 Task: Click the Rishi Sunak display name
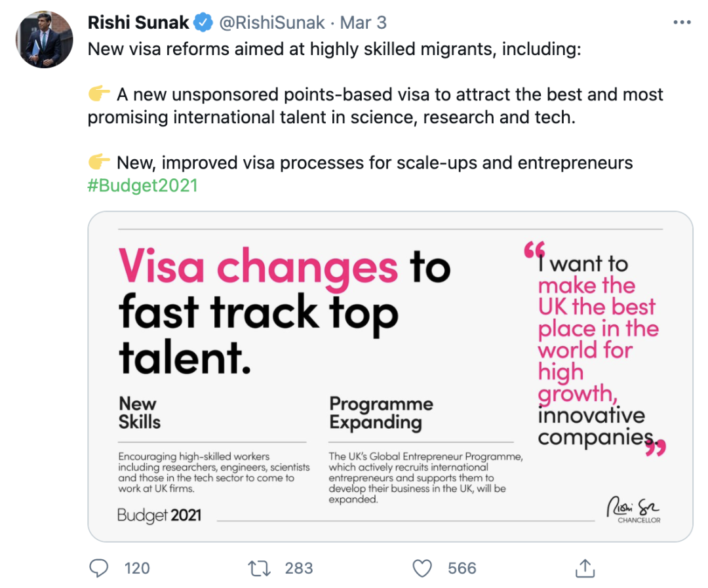[x=139, y=23]
